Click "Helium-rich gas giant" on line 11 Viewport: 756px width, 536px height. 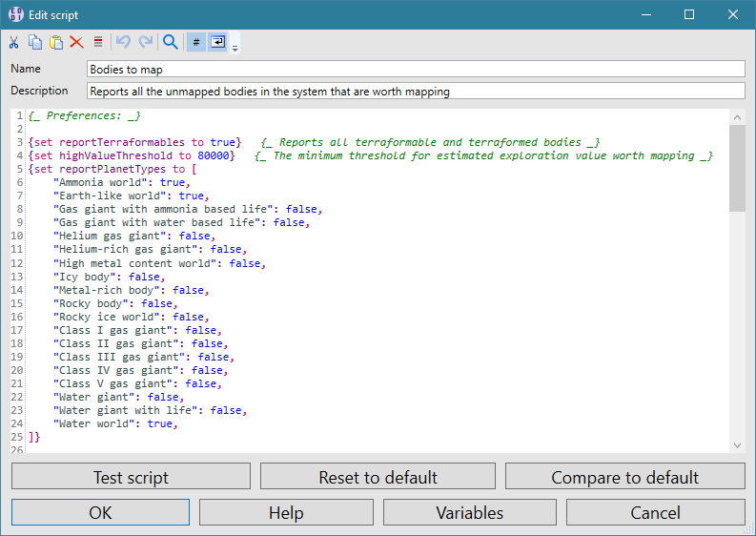(x=125, y=250)
